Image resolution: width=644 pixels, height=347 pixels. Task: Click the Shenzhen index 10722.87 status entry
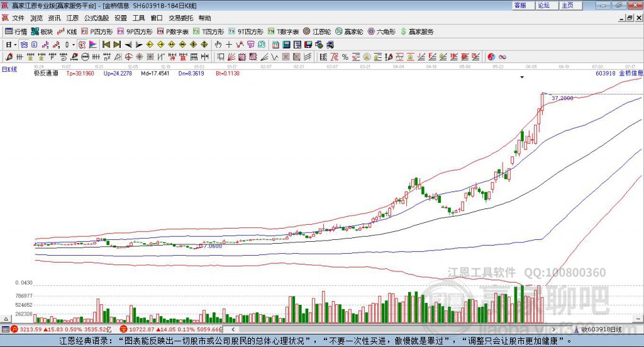pyautogui.click(x=171, y=329)
